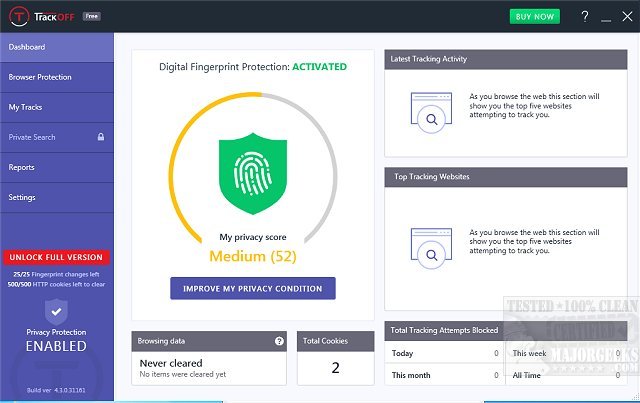
Task: Open My Tracks page
Action: click(57, 107)
